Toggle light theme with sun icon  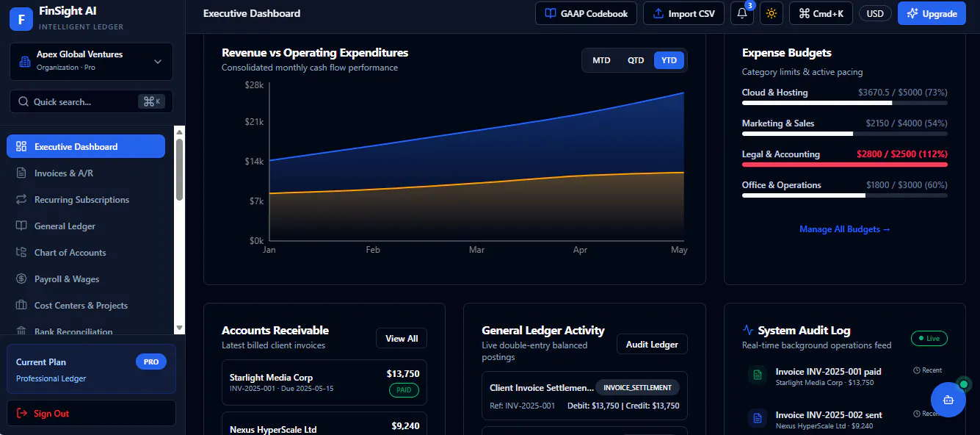pos(772,13)
